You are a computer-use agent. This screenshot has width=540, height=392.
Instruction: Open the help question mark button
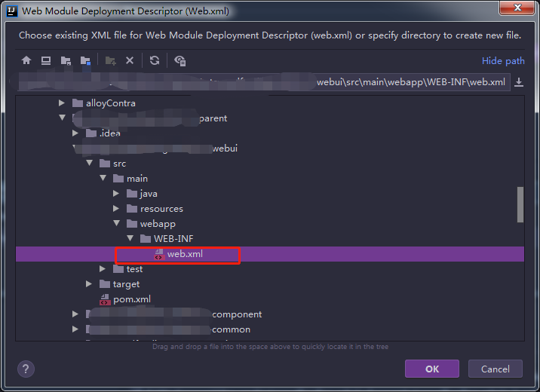pyautogui.click(x=26, y=369)
